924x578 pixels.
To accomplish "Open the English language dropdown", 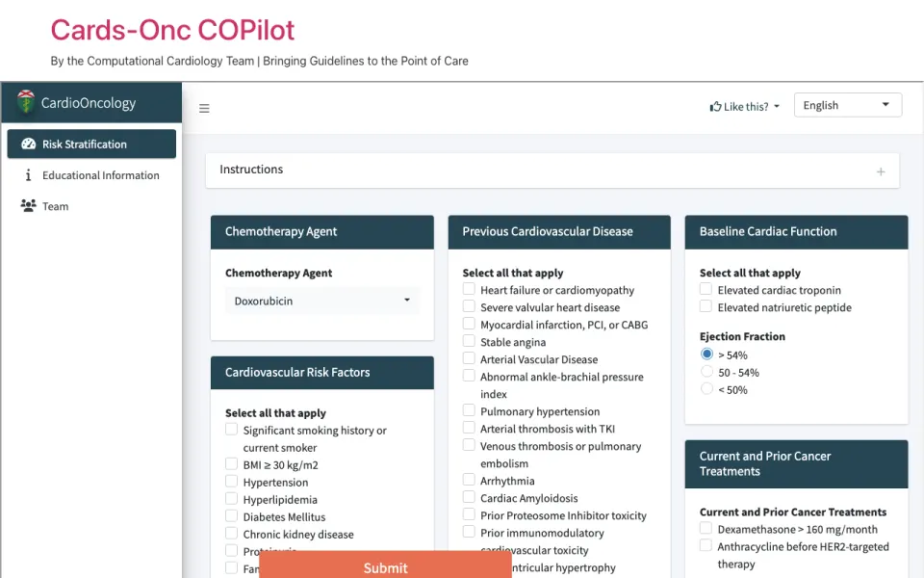I will (x=847, y=105).
